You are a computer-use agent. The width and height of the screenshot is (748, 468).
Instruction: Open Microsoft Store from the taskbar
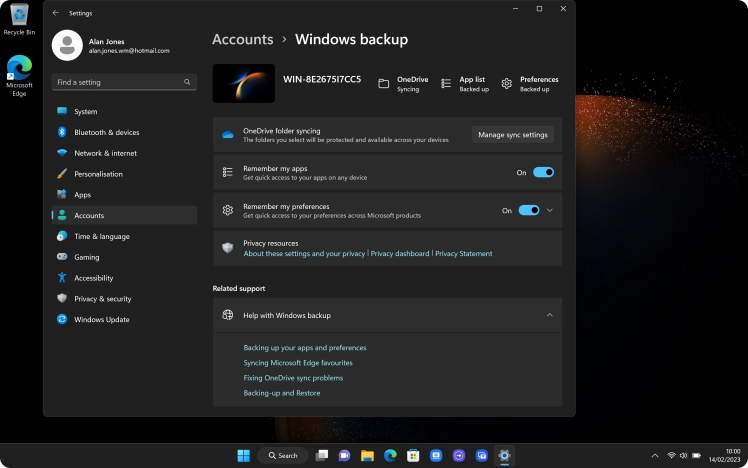pos(413,456)
